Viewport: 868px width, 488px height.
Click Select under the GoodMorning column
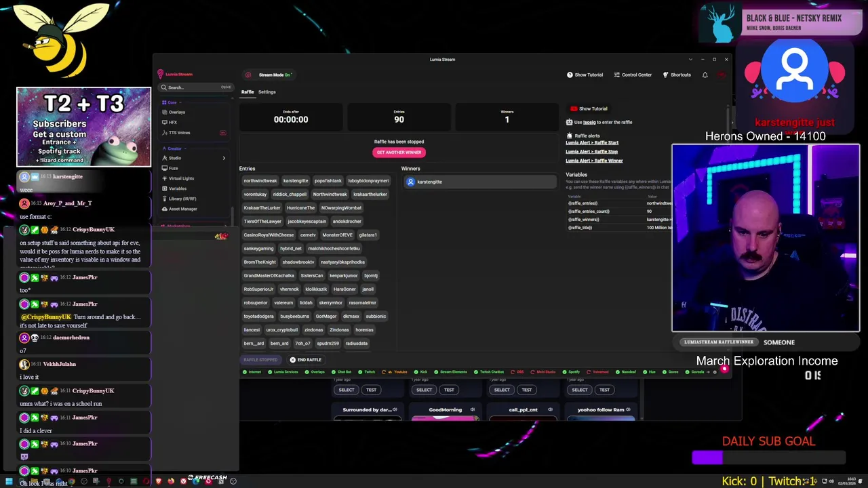(424, 390)
